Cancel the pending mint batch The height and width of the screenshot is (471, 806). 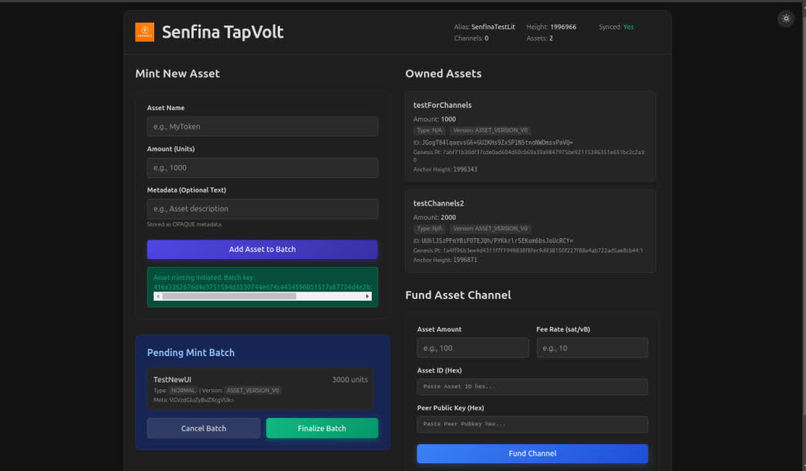point(204,428)
